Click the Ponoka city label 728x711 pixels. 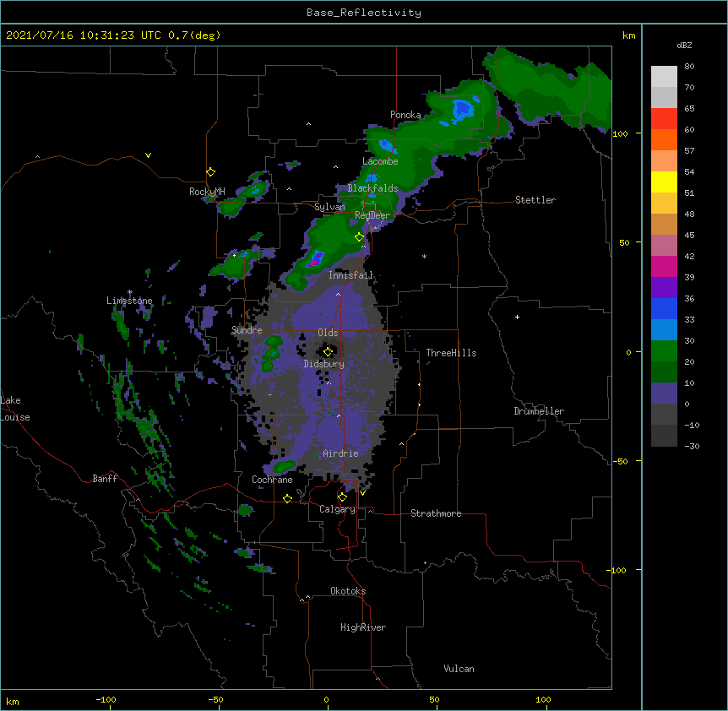[405, 115]
